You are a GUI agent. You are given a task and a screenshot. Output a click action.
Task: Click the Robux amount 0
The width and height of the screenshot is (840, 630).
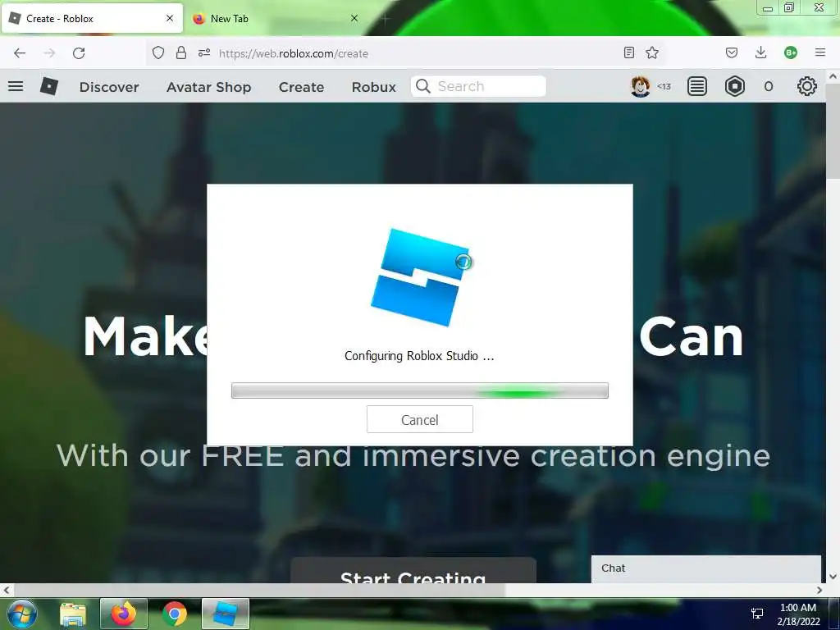coord(768,87)
